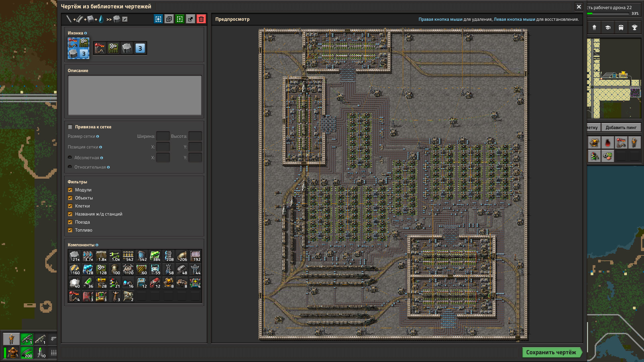Image resolution: width=644 pixels, height=362 pixels.
Task: Delete blueprint with red trash icon
Action: [x=201, y=19]
